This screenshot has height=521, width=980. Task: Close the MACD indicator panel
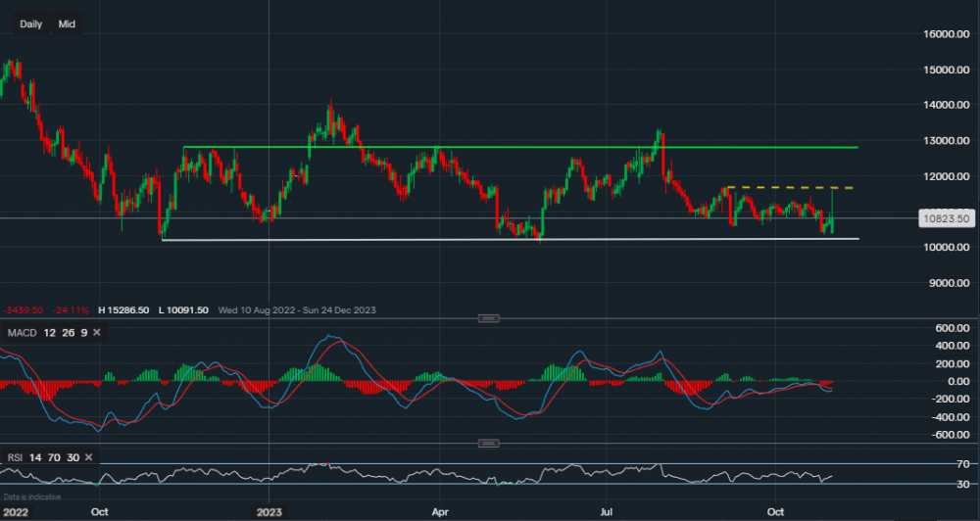coord(98,333)
